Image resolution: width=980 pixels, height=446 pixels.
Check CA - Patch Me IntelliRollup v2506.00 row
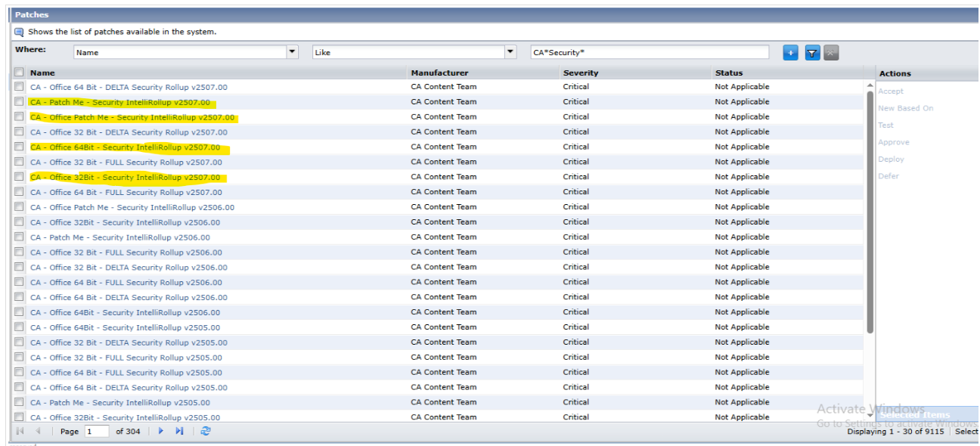click(x=19, y=237)
